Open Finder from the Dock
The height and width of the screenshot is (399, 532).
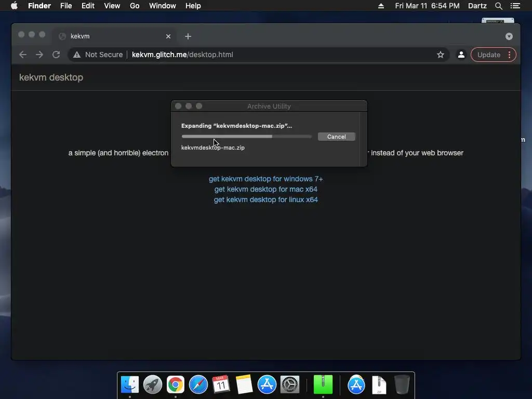pyautogui.click(x=129, y=384)
